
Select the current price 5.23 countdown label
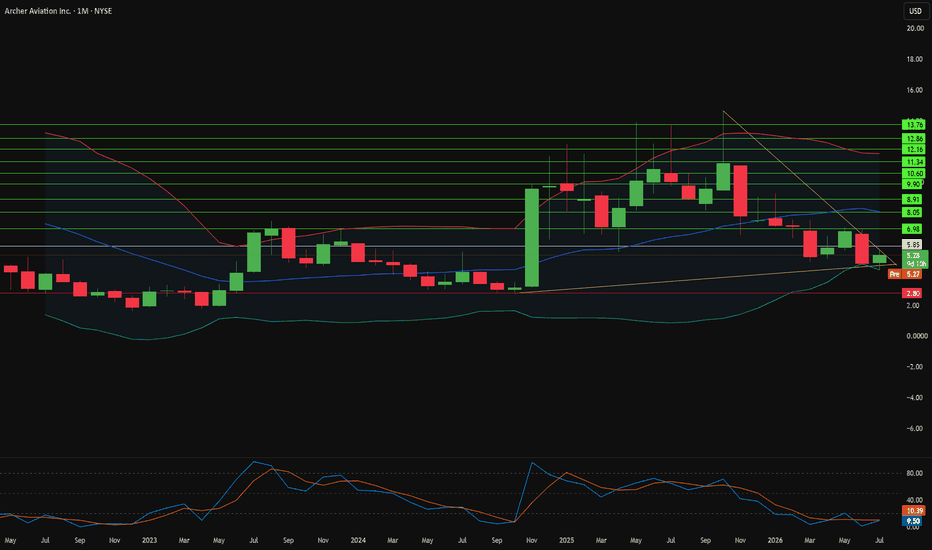pyautogui.click(x=915, y=259)
